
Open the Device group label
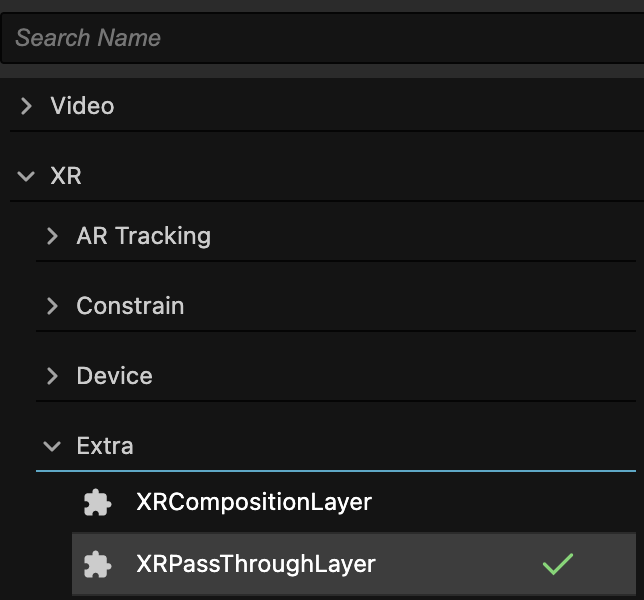coord(115,376)
